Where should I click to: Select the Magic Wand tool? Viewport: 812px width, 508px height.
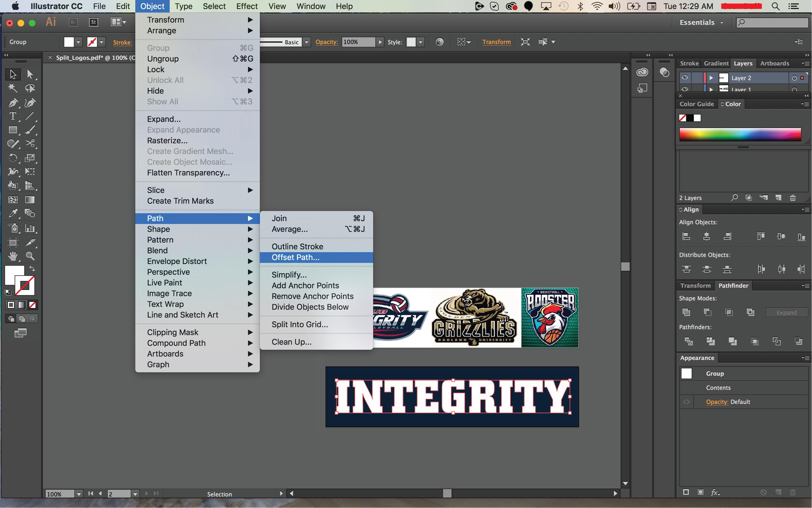click(13, 88)
